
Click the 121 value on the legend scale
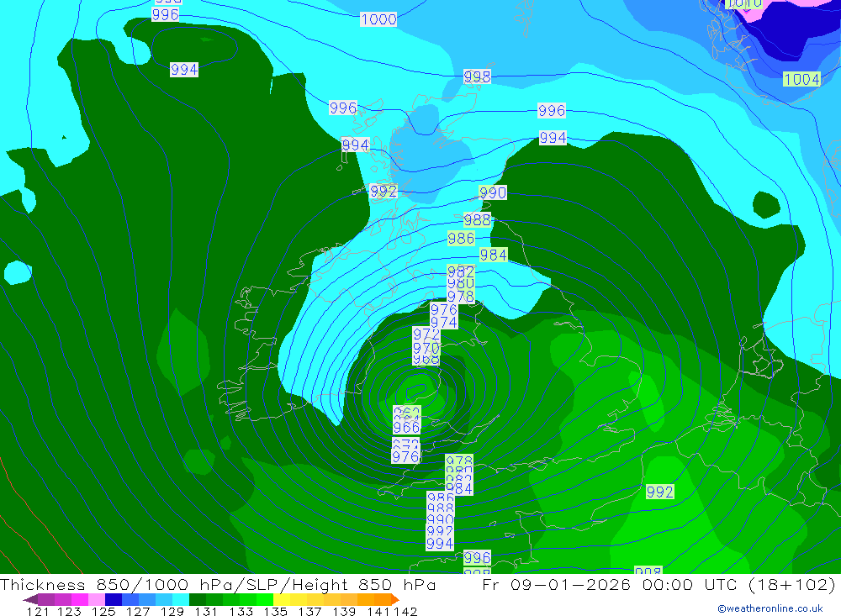point(38,611)
